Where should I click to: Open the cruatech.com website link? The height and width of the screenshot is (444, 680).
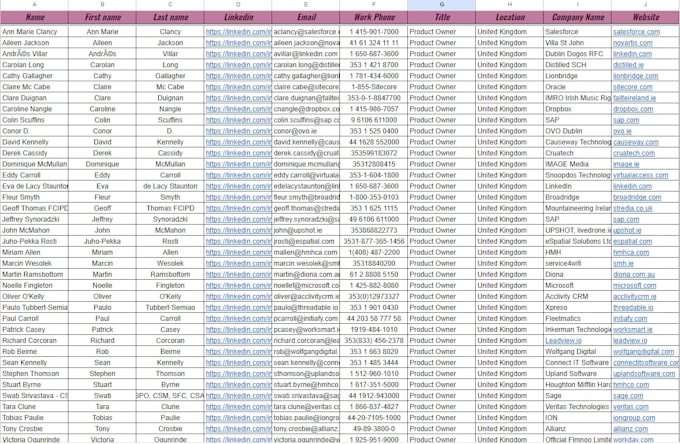tap(634, 153)
